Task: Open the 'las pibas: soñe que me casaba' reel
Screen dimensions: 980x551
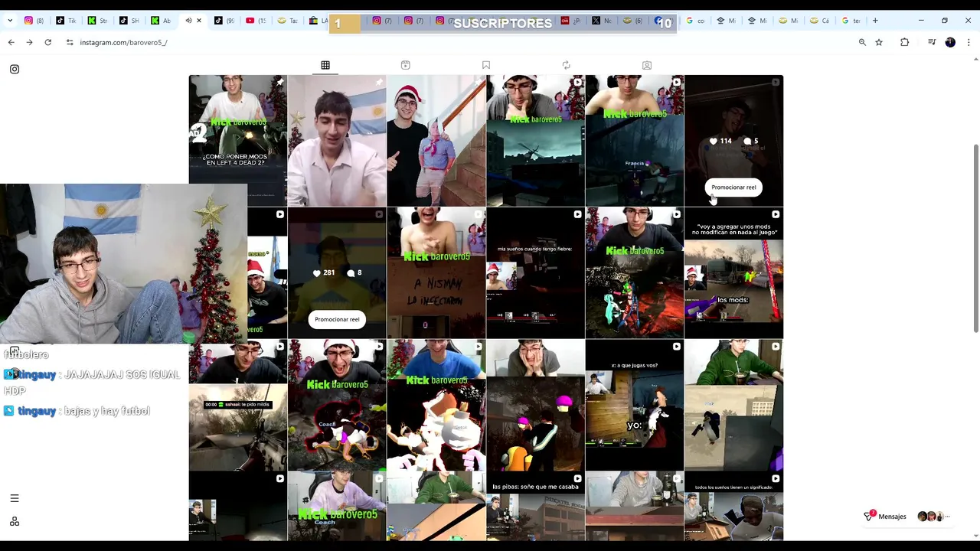Action: click(535, 507)
